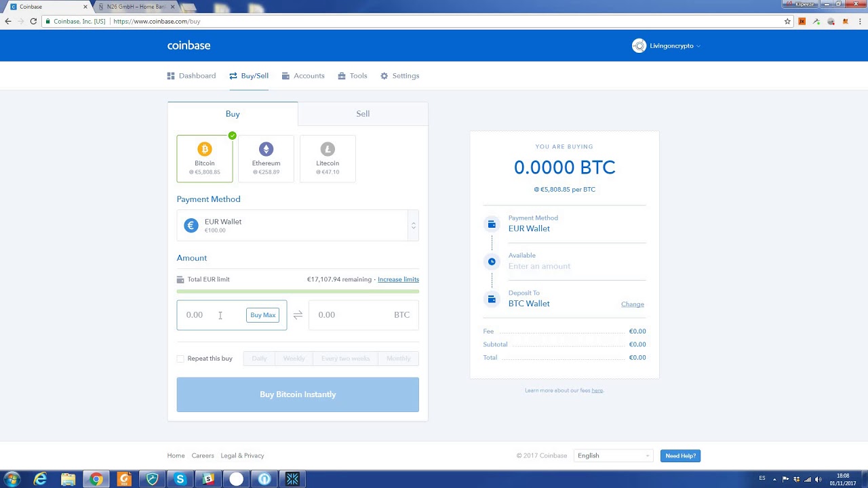Screen dimensions: 868x488
Task: Open the Dashboard nav item
Action: pyautogui.click(x=191, y=76)
